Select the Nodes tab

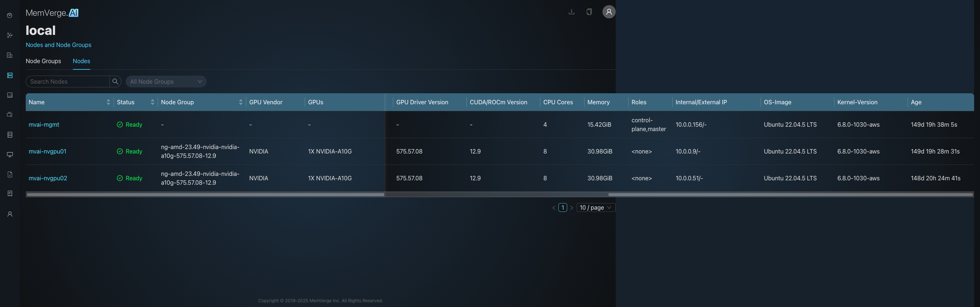coord(81,61)
